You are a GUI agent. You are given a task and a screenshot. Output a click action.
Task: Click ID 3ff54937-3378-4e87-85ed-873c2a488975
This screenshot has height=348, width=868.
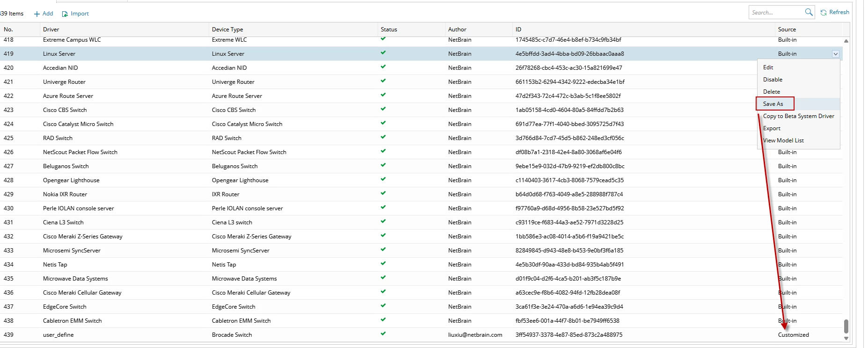569,335
